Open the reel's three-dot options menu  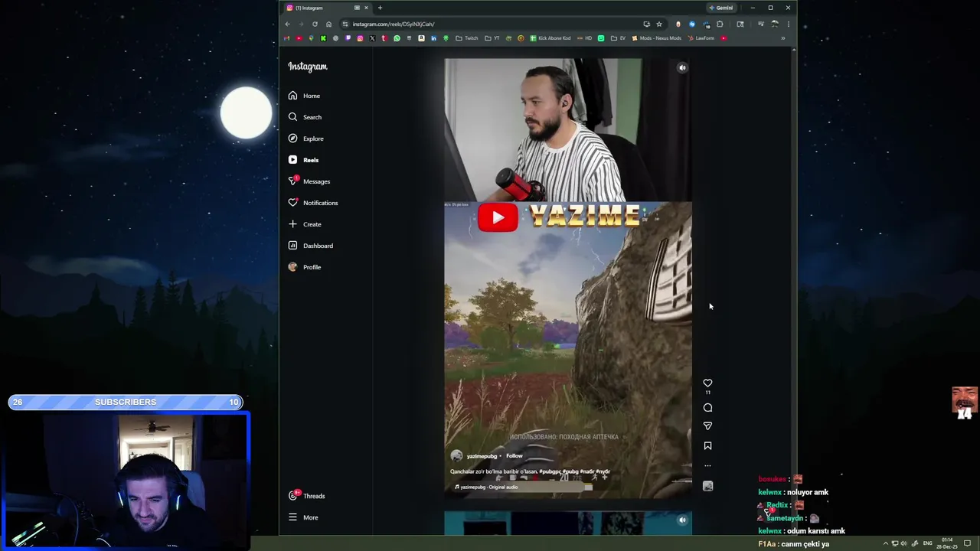[x=707, y=465]
